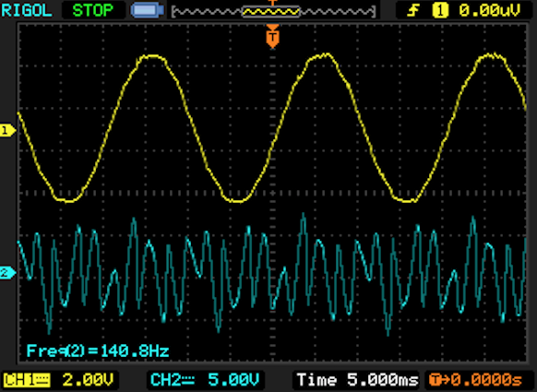Click the 0.00uV trigger level readout

(490, 10)
